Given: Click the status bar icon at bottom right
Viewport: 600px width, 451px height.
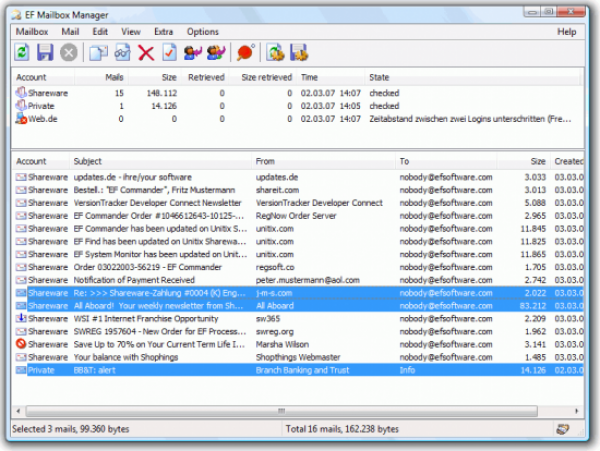Looking at the screenshot, I should point(562,429).
